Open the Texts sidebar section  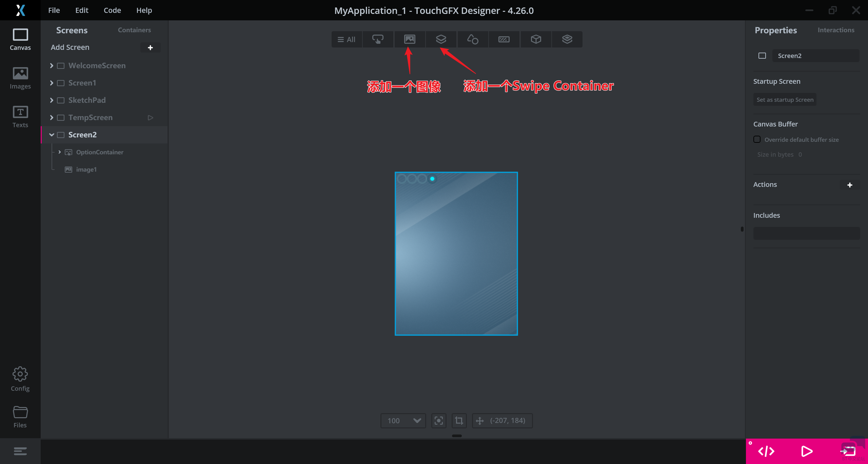[x=20, y=116]
